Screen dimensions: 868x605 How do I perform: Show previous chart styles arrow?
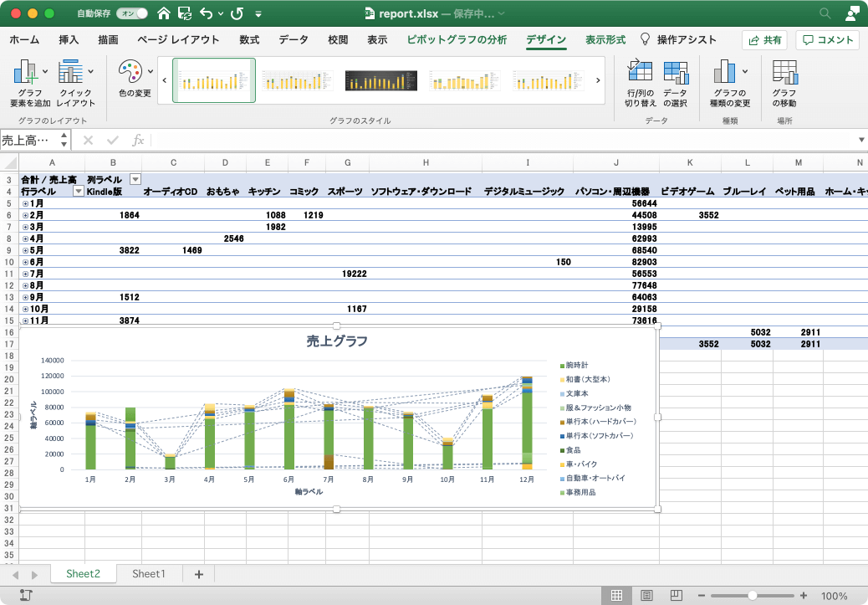(x=165, y=80)
